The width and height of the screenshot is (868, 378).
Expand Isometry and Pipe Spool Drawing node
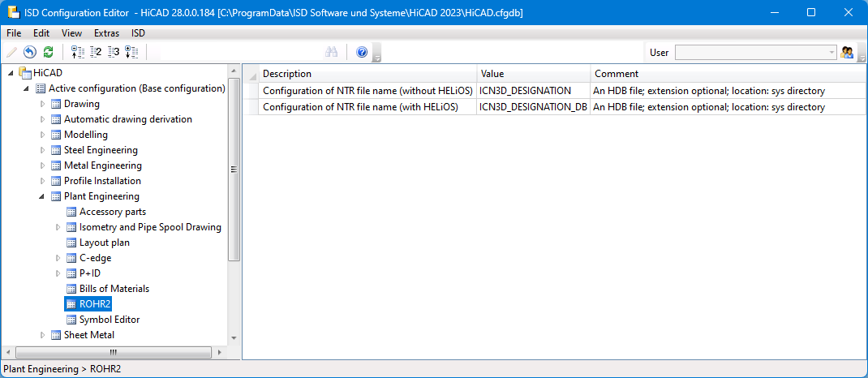coord(58,227)
